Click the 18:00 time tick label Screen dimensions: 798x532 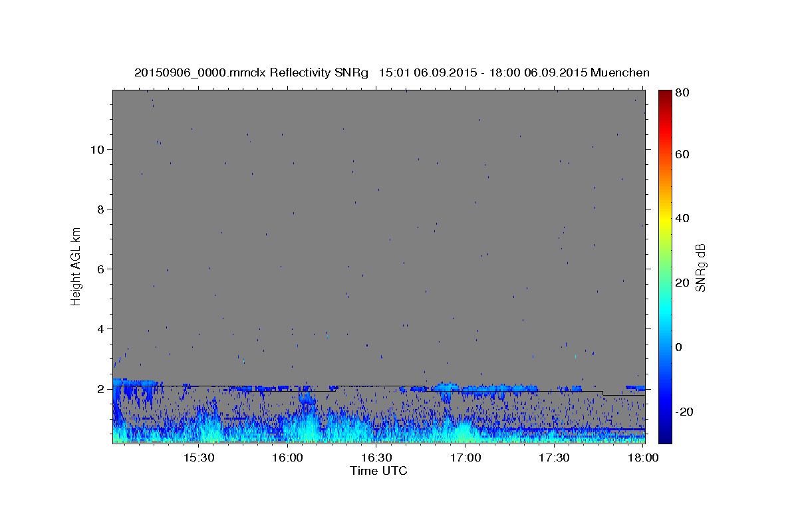(643, 458)
